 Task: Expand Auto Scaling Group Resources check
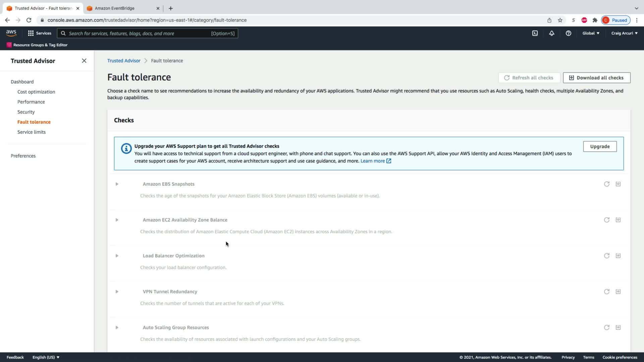coord(117,327)
